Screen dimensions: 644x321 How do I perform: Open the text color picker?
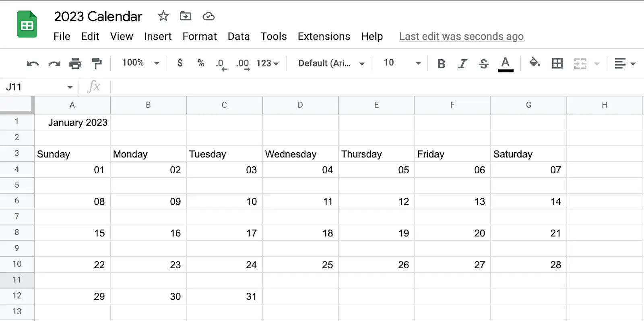point(506,63)
